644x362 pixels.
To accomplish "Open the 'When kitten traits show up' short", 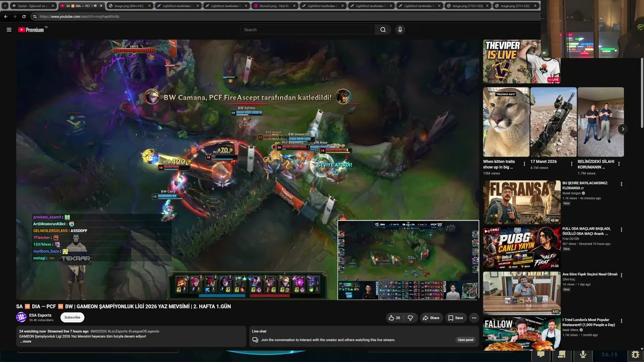I will point(506,122).
